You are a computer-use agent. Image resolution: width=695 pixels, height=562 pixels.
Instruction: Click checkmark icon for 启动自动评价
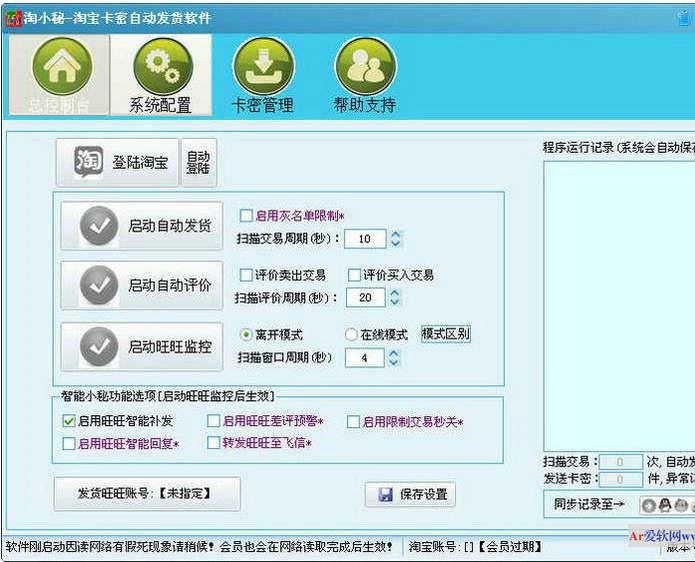point(99,285)
